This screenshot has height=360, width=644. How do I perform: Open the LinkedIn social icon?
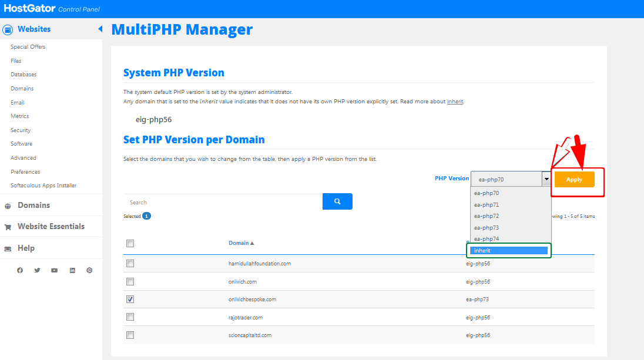click(x=72, y=270)
